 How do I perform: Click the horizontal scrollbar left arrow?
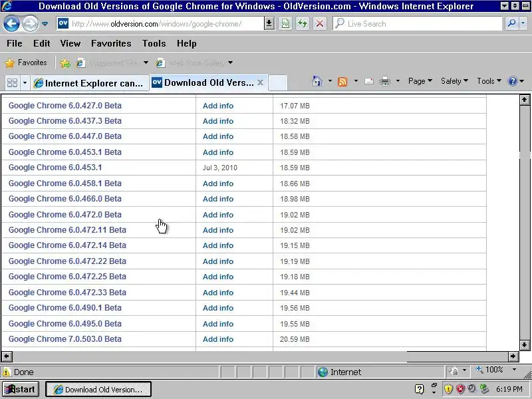click(x=7, y=356)
